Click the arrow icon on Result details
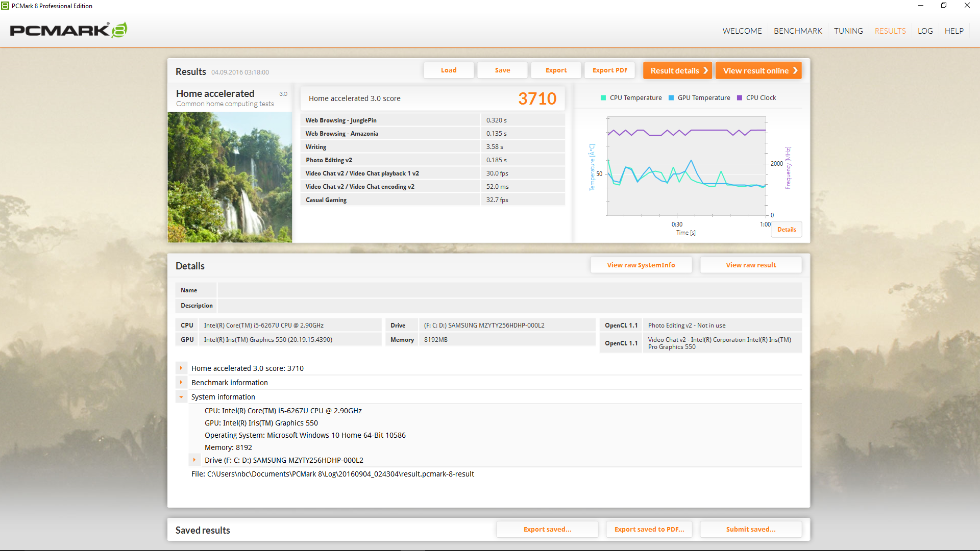 (706, 70)
